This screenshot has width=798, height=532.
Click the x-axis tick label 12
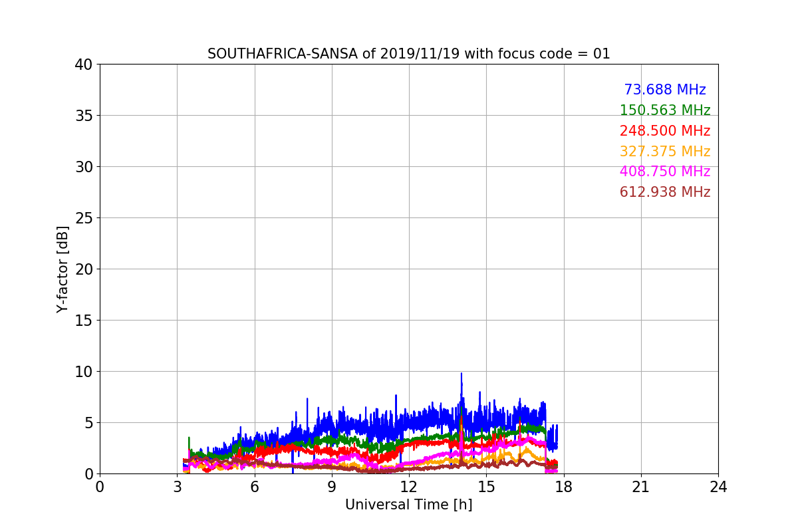click(x=409, y=487)
